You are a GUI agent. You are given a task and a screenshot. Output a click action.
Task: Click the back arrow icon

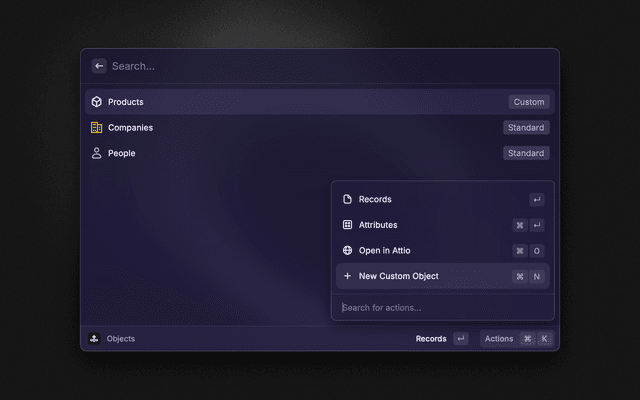point(99,66)
